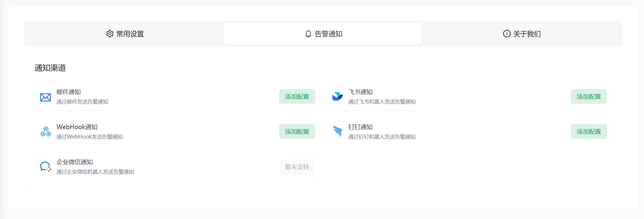Click the bell icon beside 告警通知
Screen dimensions: 644x219
pyautogui.click(x=308, y=34)
